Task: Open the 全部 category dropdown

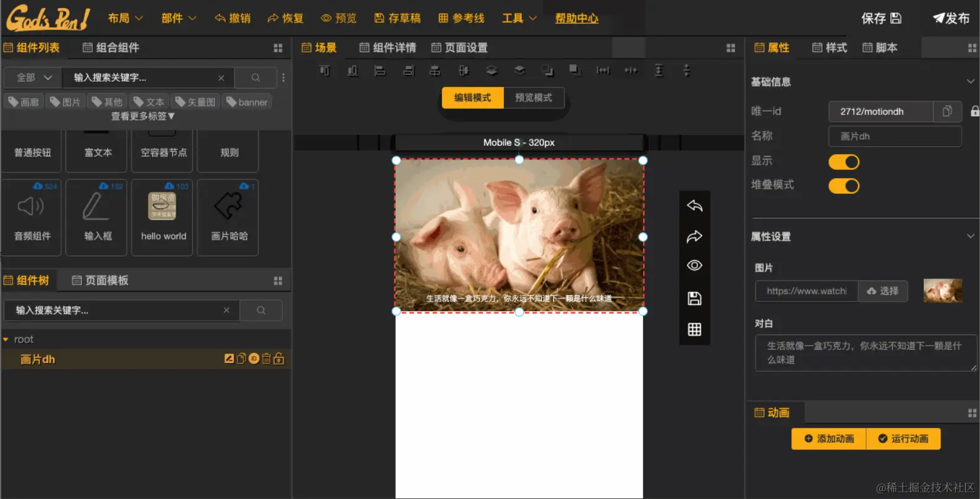Action: [x=33, y=77]
